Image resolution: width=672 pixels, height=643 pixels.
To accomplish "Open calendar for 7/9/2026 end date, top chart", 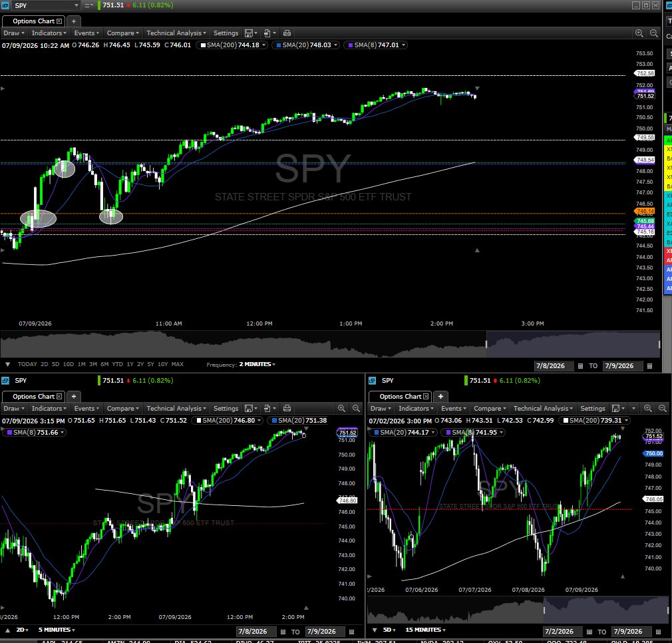I will (650, 366).
